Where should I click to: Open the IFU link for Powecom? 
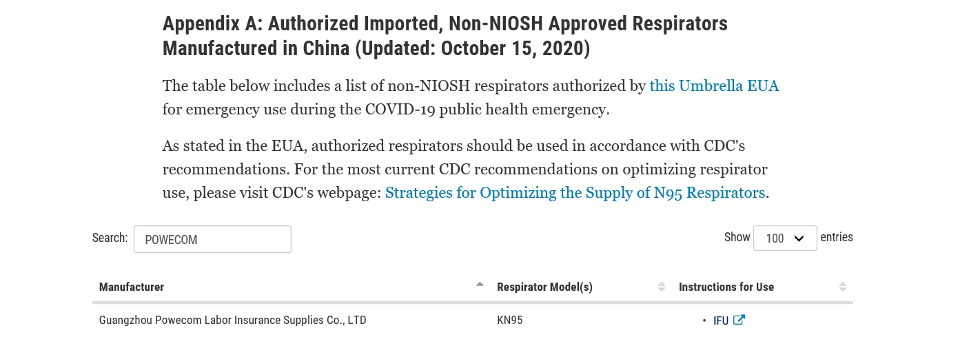pyautogui.click(x=721, y=320)
